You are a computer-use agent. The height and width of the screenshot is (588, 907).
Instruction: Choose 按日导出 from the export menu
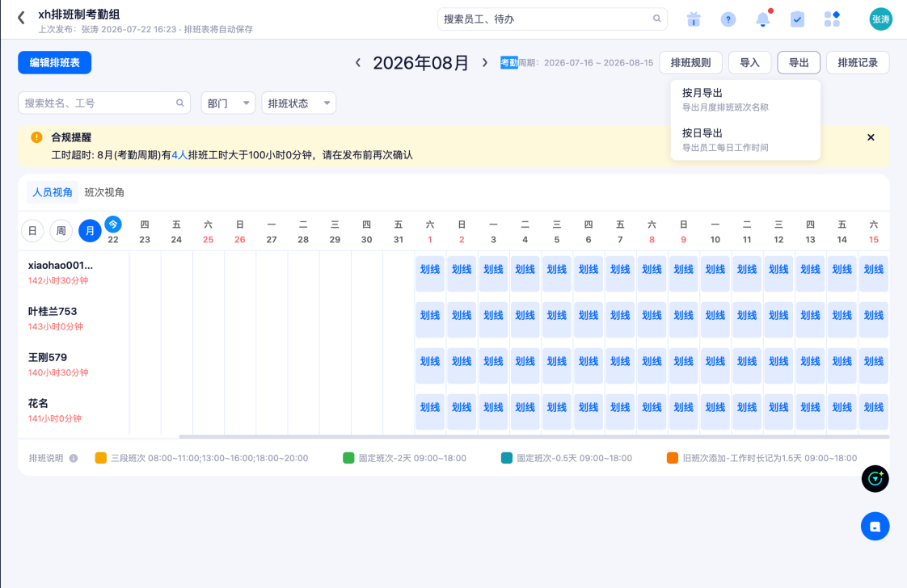point(745,140)
